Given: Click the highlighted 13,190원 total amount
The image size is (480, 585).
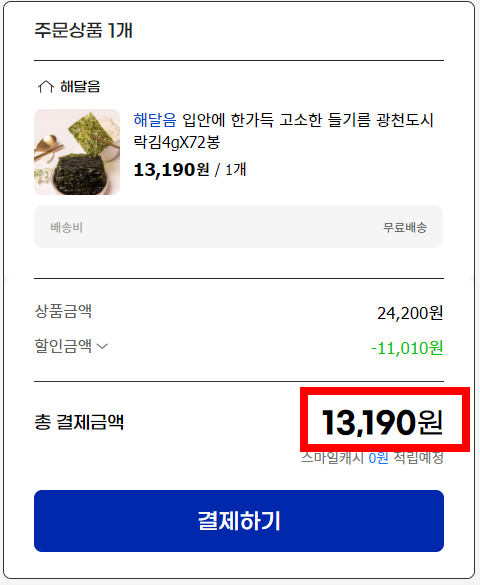Looking at the screenshot, I should click(x=382, y=422).
